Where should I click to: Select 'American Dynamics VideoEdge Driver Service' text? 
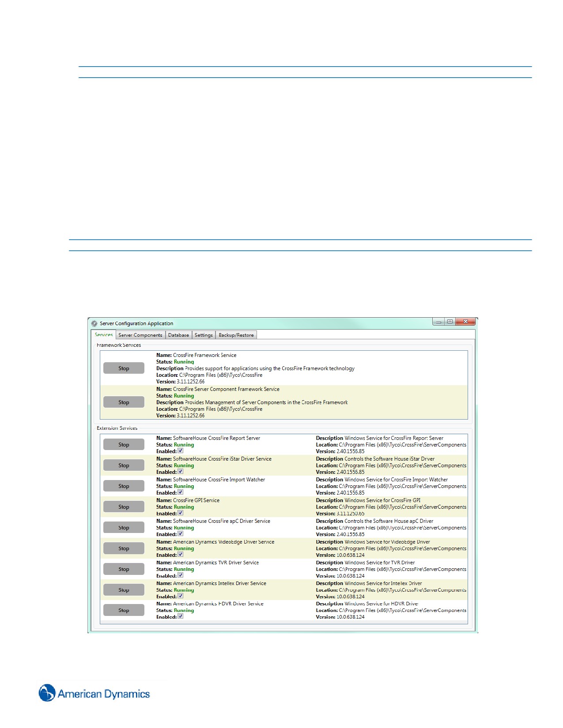(223, 542)
